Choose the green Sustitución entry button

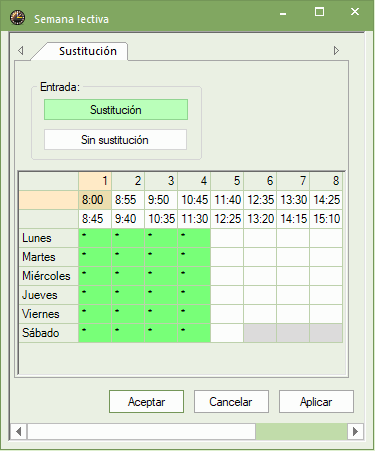[116, 110]
